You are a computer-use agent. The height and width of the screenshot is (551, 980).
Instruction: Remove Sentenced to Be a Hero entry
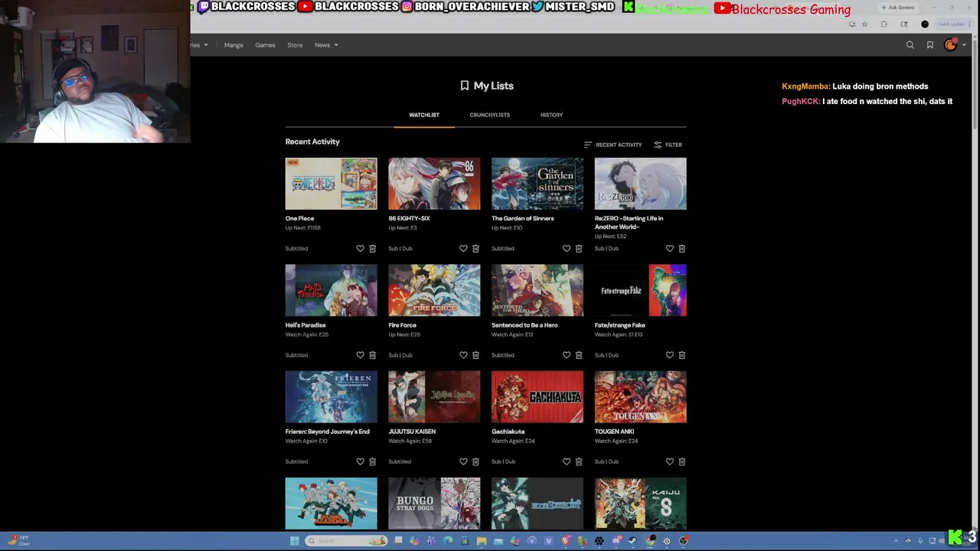[x=579, y=355]
